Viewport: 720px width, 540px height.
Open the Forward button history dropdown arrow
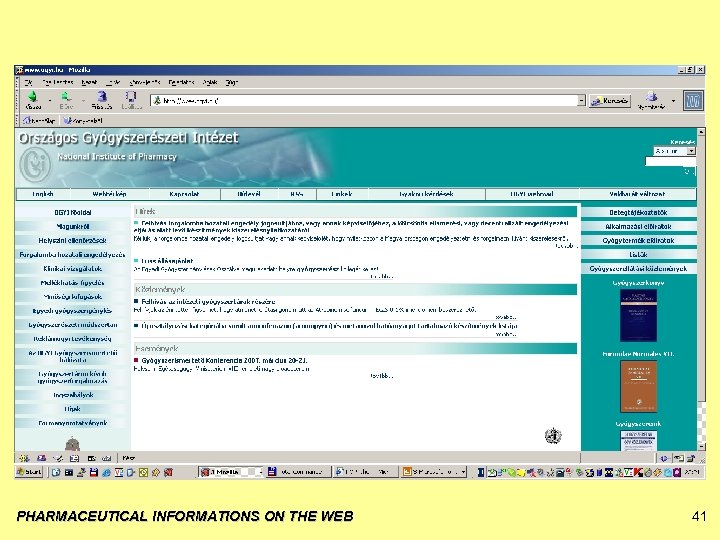(84, 101)
